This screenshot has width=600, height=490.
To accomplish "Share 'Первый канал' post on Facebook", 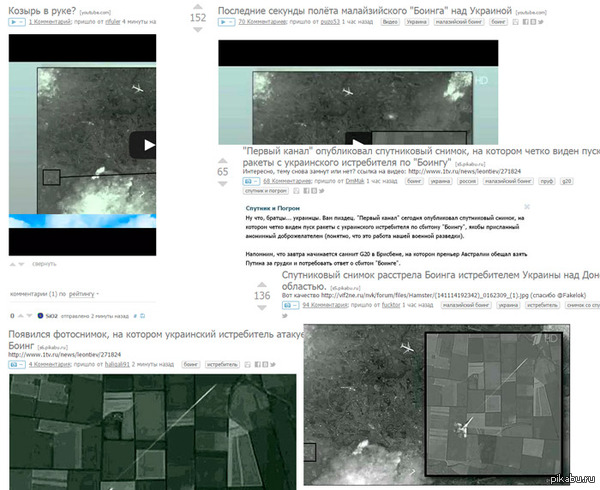I will click(x=306, y=190).
